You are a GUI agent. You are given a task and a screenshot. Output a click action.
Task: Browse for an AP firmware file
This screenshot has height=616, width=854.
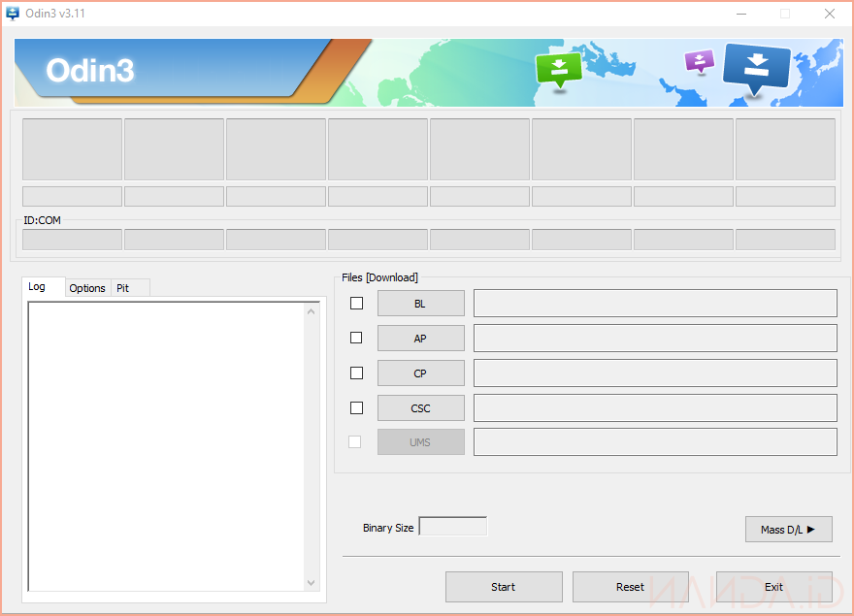[x=420, y=339]
